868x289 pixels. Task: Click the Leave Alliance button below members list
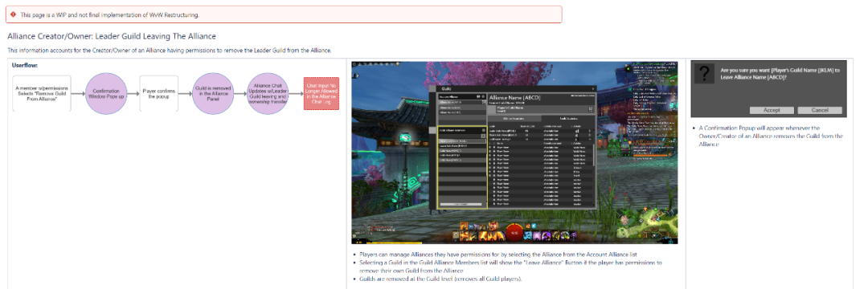tap(461, 205)
